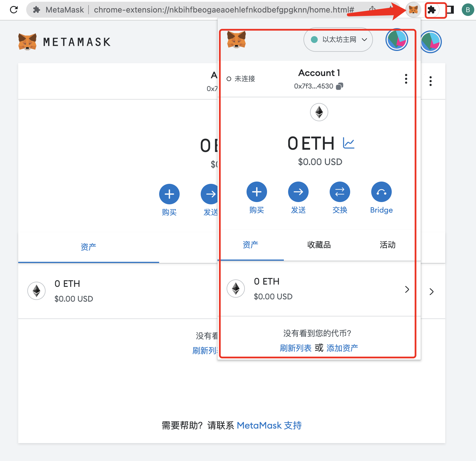Image resolution: width=476 pixels, height=461 pixels.
Task: Click the MetaMask fox logo in the popup
Action: coord(236,40)
